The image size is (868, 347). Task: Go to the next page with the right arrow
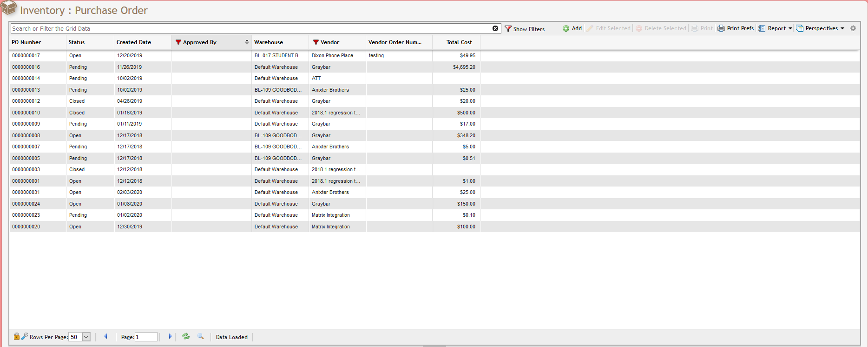(x=170, y=336)
